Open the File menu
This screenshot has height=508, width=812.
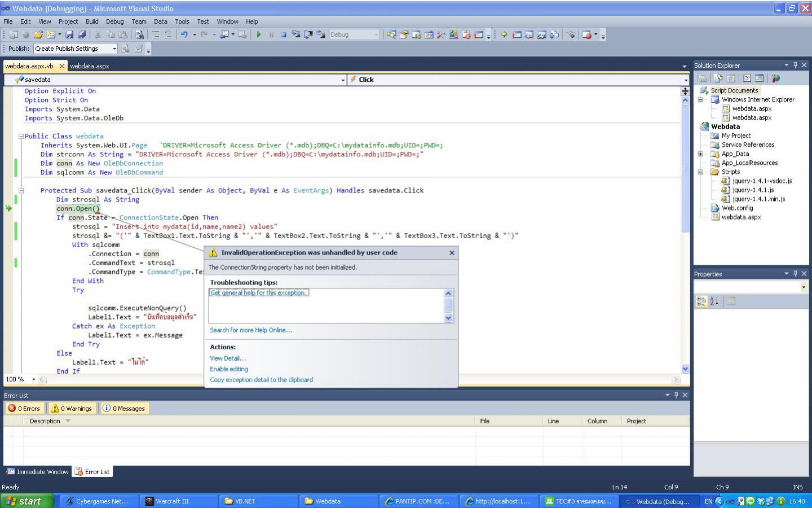pyautogui.click(x=8, y=21)
